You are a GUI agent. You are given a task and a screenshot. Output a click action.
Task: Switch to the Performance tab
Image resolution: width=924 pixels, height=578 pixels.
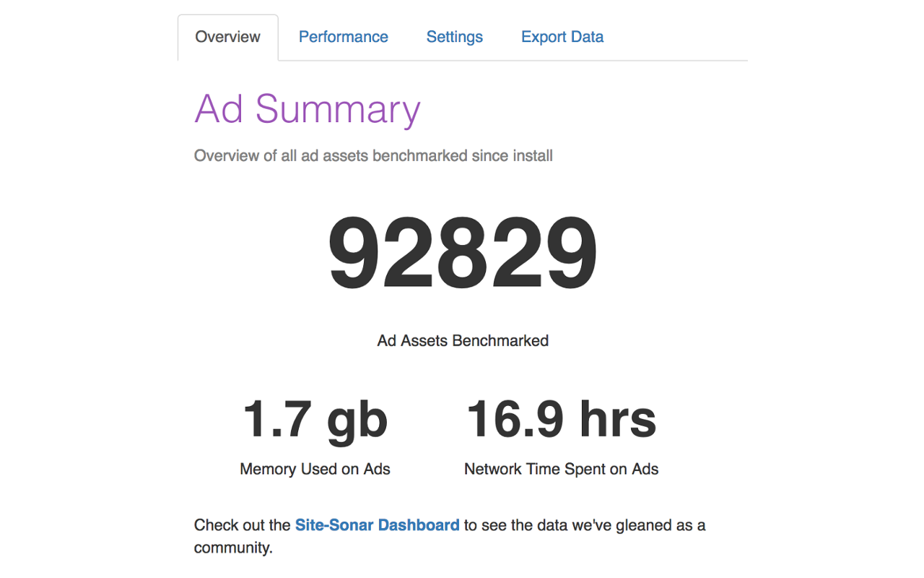coord(343,37)
